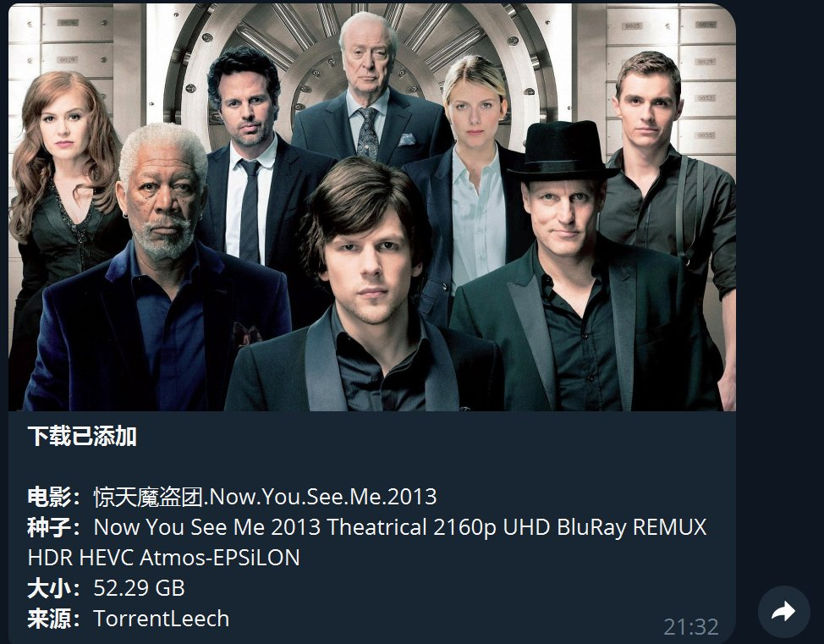Click the 大小 label
The height and width of the screenshot is (644, 824).
coord(49,588)
